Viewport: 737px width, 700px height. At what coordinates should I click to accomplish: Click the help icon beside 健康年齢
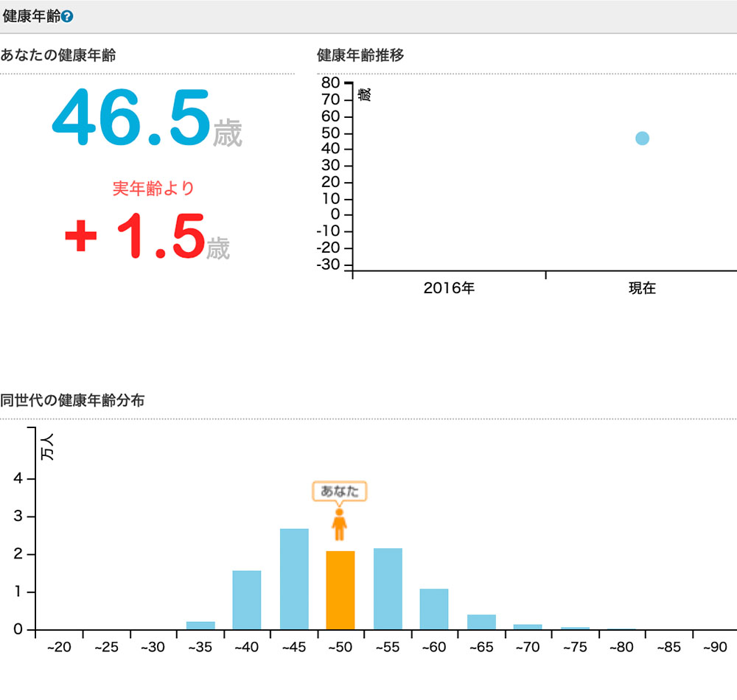coord(67,16)
